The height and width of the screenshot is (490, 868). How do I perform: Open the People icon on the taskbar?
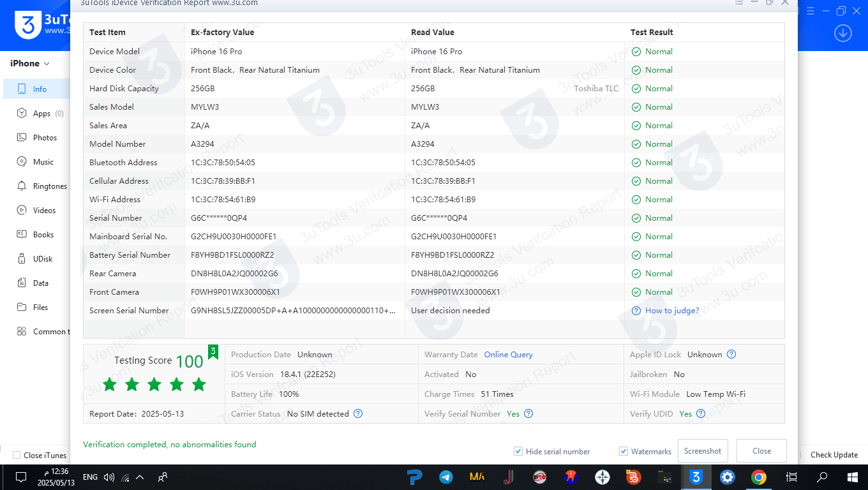(x=163, y=477)
